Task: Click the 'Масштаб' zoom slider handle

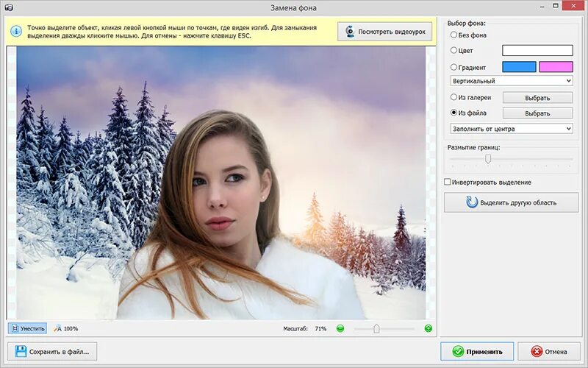Action: click(x=376, y=328)
